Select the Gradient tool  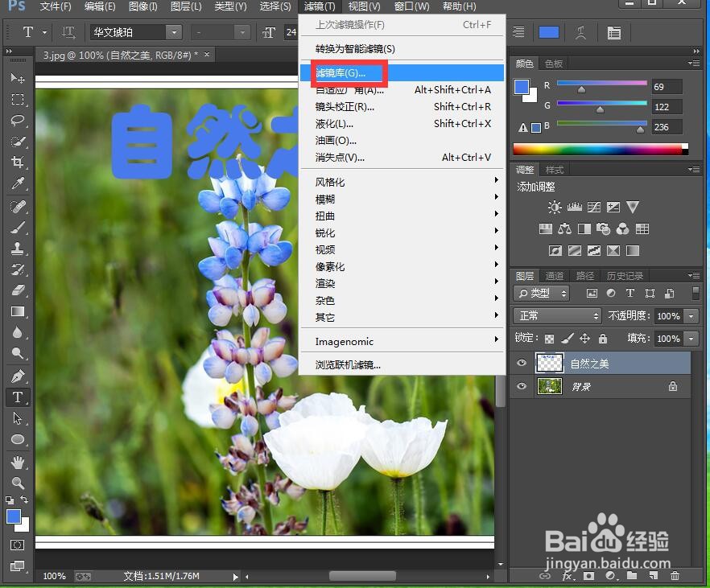pyautogui.click(x=17, y=311)
